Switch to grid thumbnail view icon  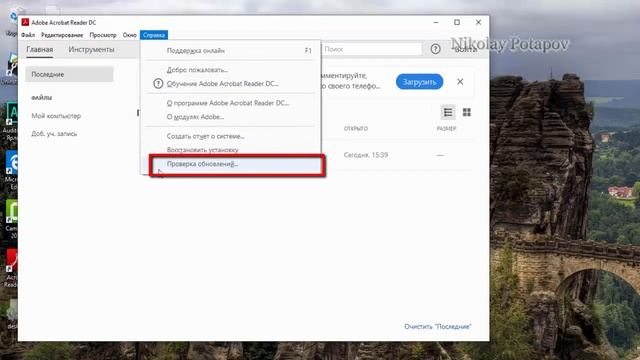point(467,112)
